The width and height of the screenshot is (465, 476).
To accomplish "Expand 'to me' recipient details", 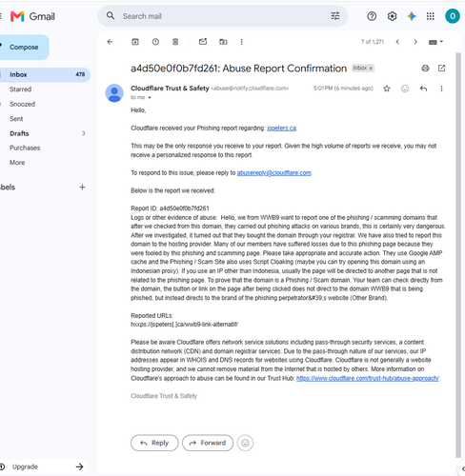I will [150, 98].
